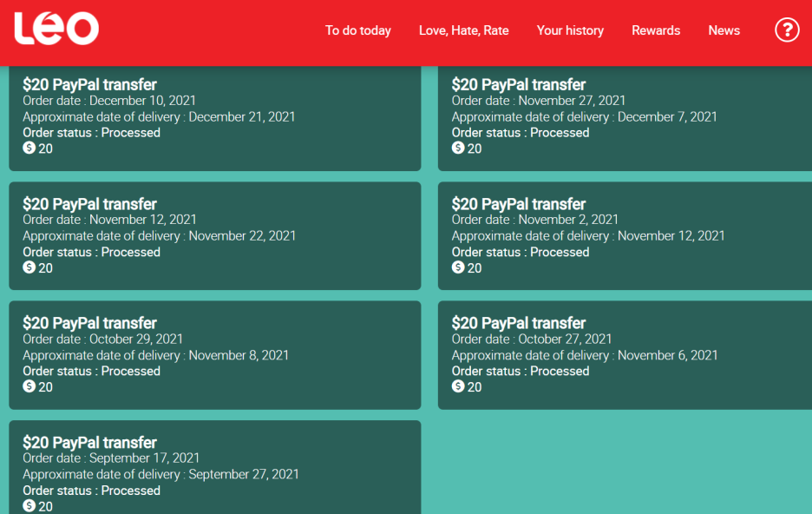Select PayPal transfer title ordered December 10, 2021
812x514 pixels.
(89, 84)
